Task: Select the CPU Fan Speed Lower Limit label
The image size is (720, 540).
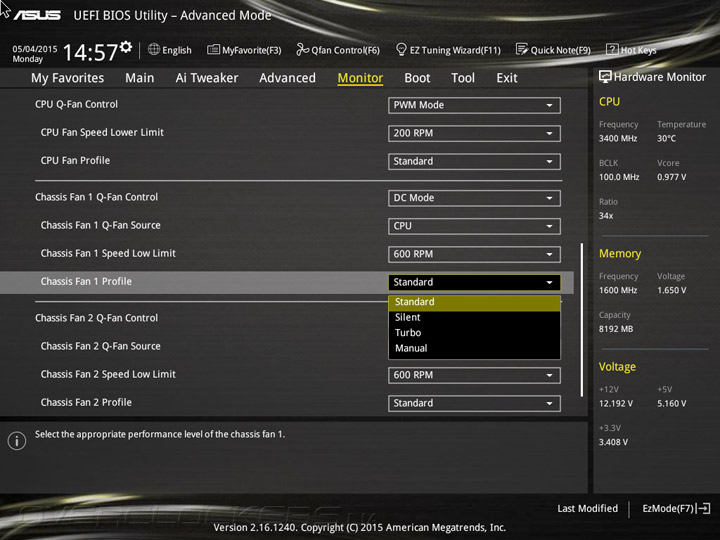Action: click(x=102, y=132)
